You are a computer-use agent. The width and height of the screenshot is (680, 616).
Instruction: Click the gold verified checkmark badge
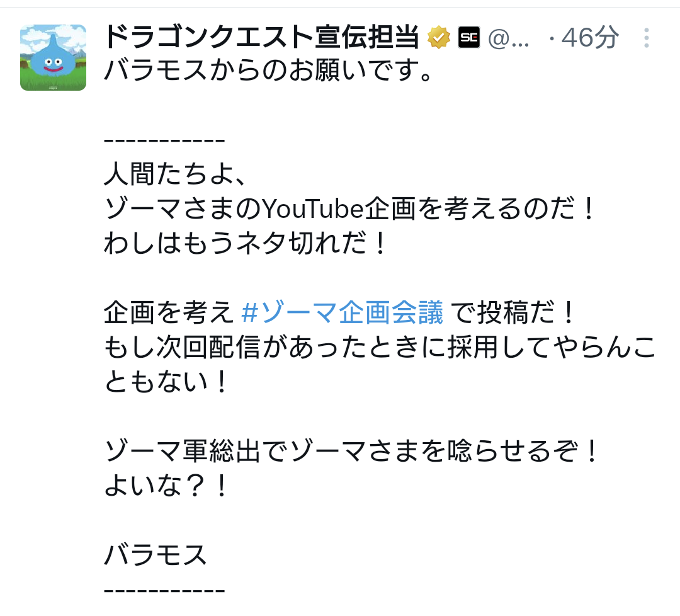[x=439, y=37]
